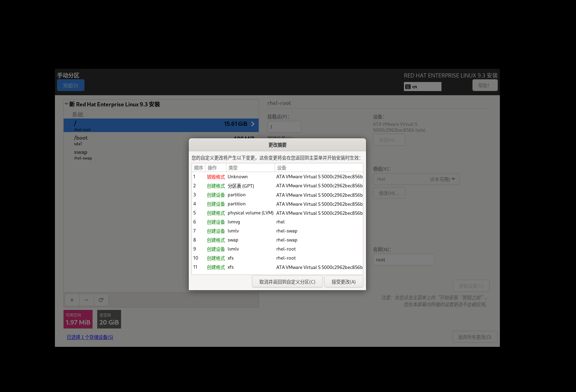Screen dimensions: 576x392
Task: Click the 总空间 20 GiB indicator
Action: [109, 319]
